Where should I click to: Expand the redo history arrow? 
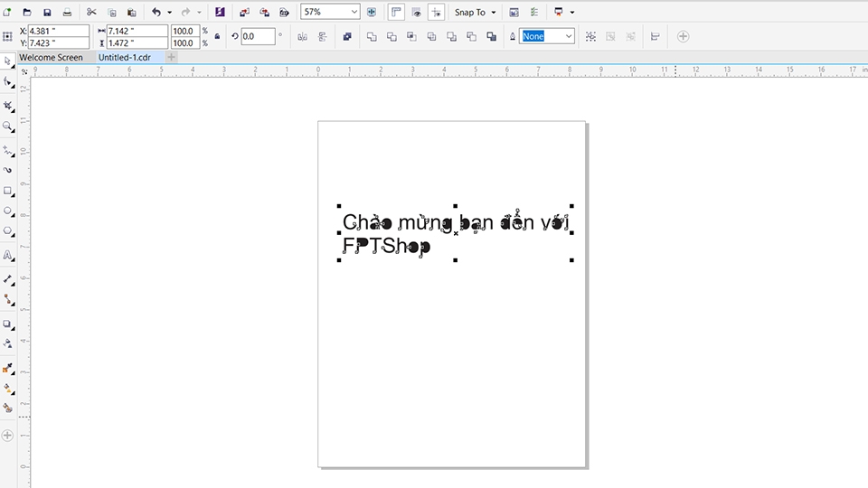pyautogui.click(x=199, y=12)
